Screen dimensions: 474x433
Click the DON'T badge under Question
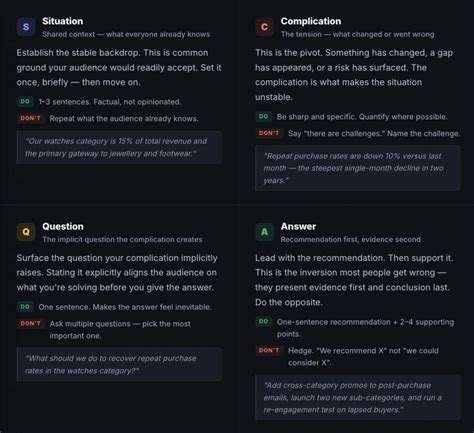[30, 323]
